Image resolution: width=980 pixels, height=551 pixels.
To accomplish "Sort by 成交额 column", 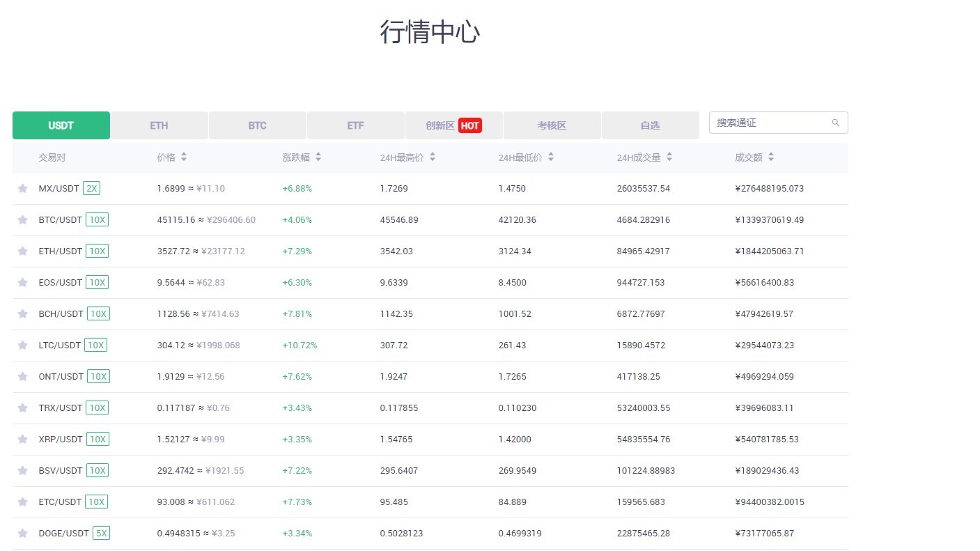I will tap(771, 157).
